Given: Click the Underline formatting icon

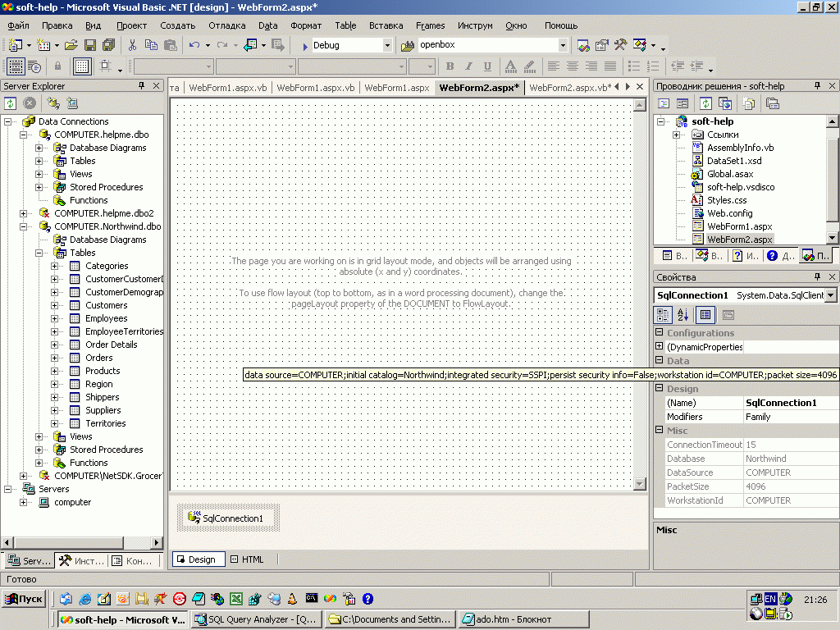Looking at the screenshot, I should 487,66.
